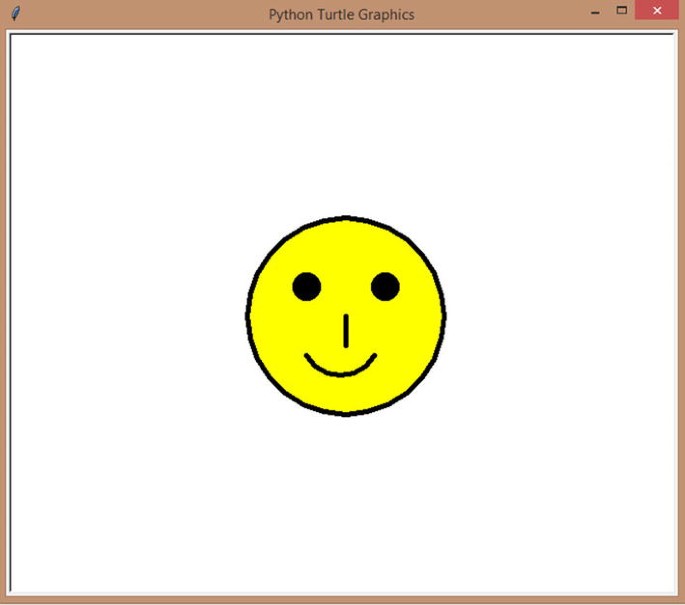Click the "Python Turtle Graphics" title text
This screenshot has height=605, width=685.
tap(341, 14)
